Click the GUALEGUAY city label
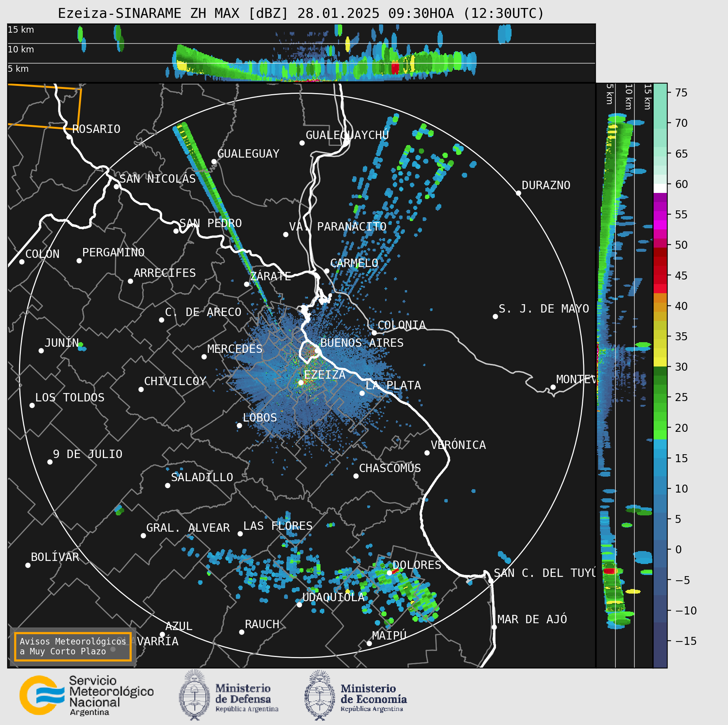728x725 pixels. [x=248, y=154]
